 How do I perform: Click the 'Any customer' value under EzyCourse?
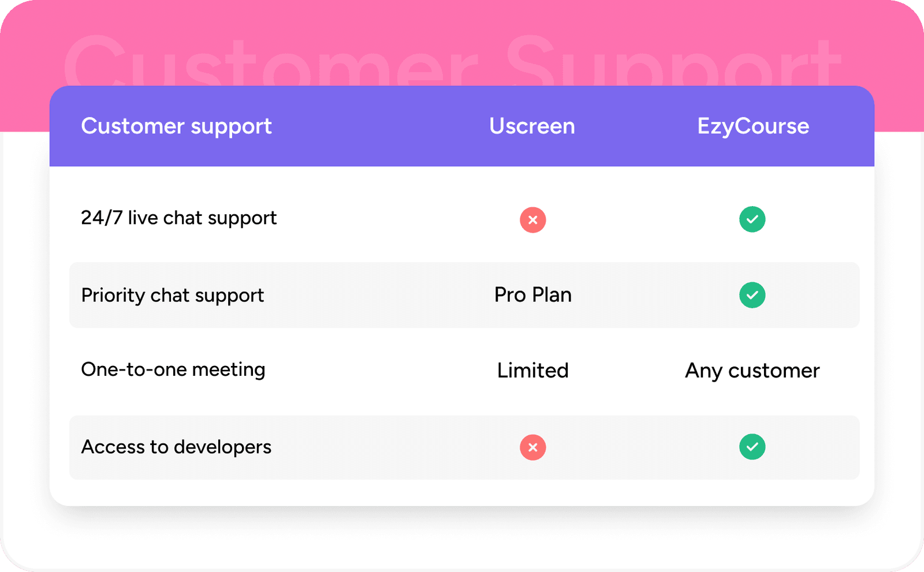[x=752, y=371]
